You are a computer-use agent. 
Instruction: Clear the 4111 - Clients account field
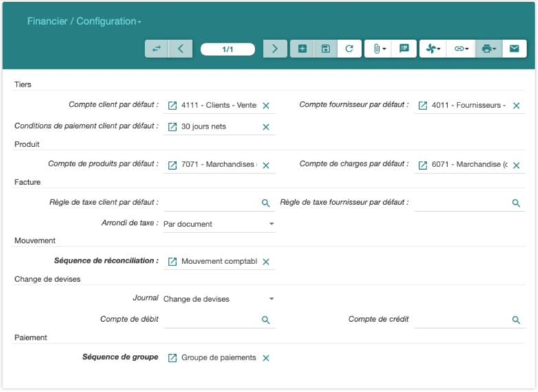[266, 106]
